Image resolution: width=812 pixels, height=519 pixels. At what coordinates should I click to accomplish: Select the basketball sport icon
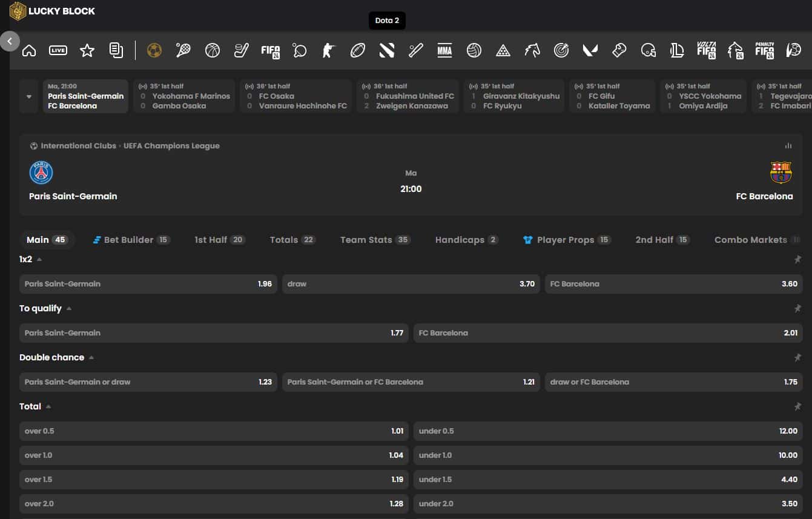213,51
